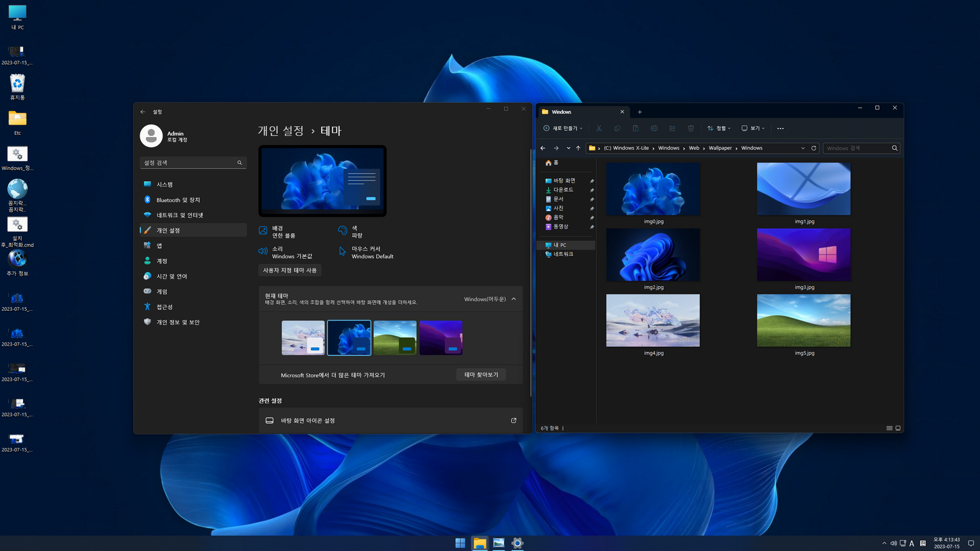Go up one folder level in Explorer
Screen dimensions: 980x551
[578, 148]
